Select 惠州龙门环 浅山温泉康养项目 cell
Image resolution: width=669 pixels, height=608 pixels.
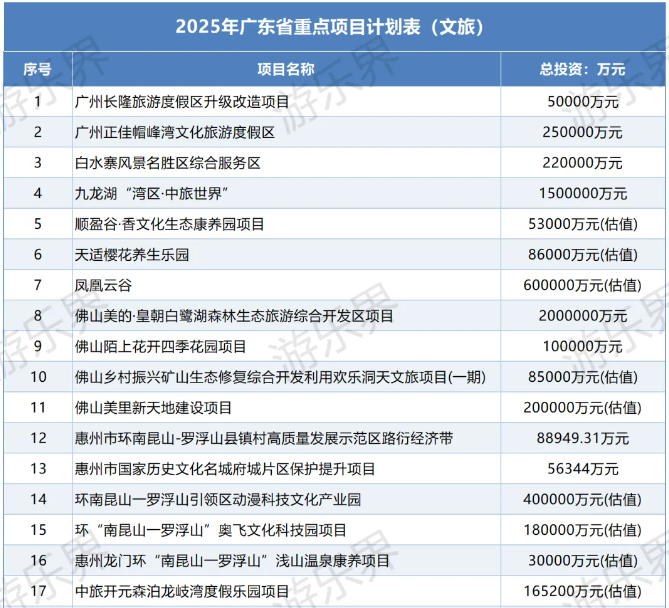pyautogui.click(x=286, y=561)
